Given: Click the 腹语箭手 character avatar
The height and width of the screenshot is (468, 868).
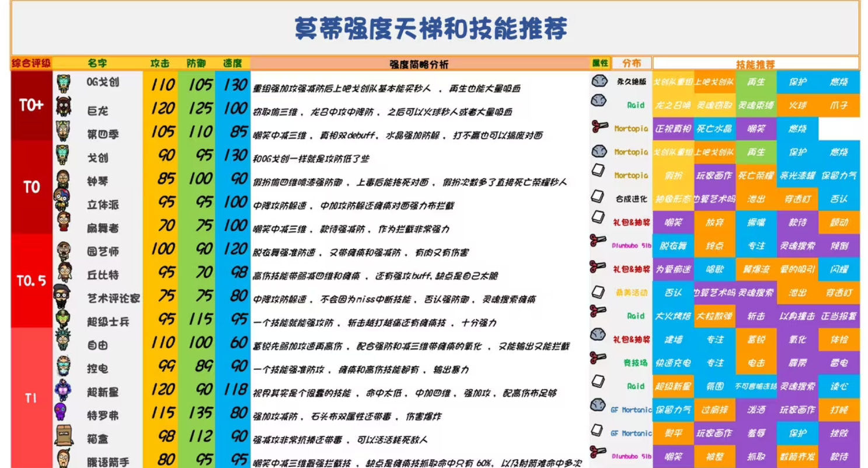Looking at the screenshot, I should point(64,459).
